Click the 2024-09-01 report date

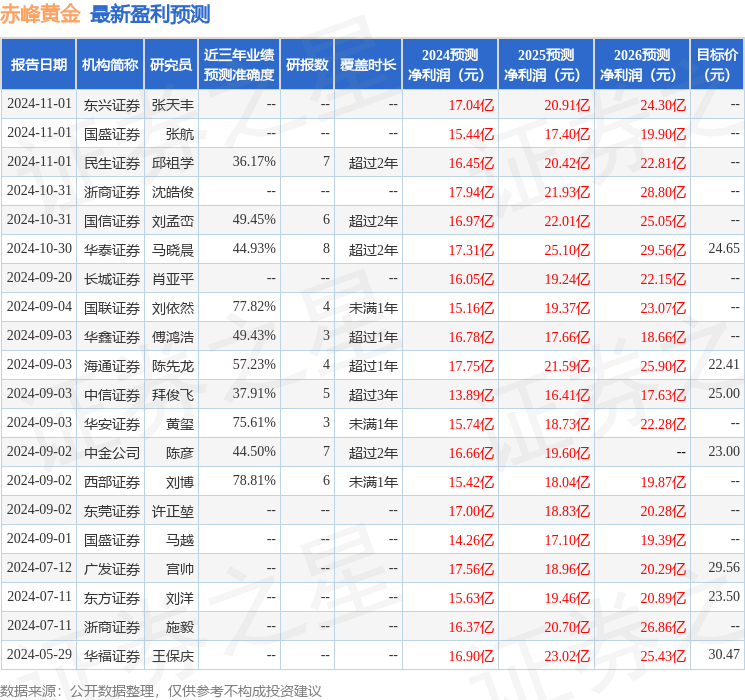[x=39, y=538]
